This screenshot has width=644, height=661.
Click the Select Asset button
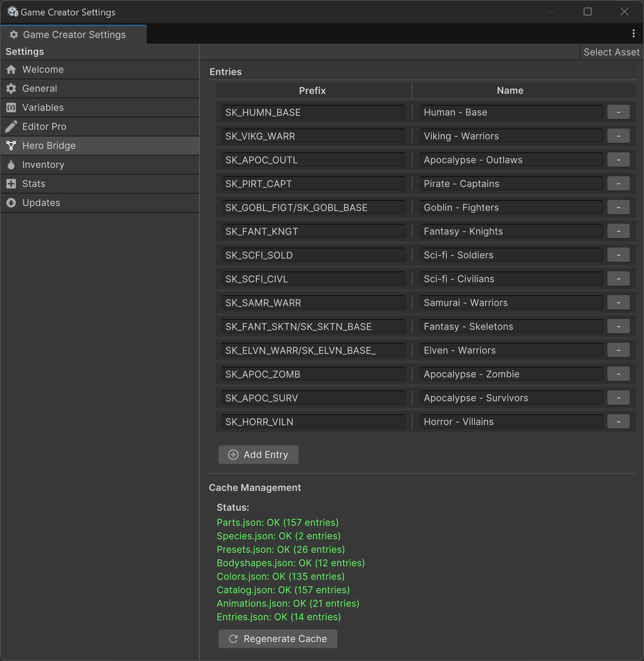pos(611,52)
